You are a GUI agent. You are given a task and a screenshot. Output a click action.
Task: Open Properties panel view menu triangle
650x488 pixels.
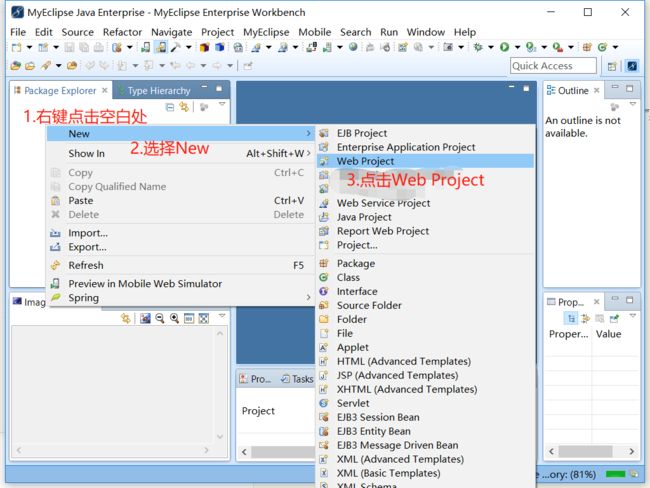tap(633, 316)
